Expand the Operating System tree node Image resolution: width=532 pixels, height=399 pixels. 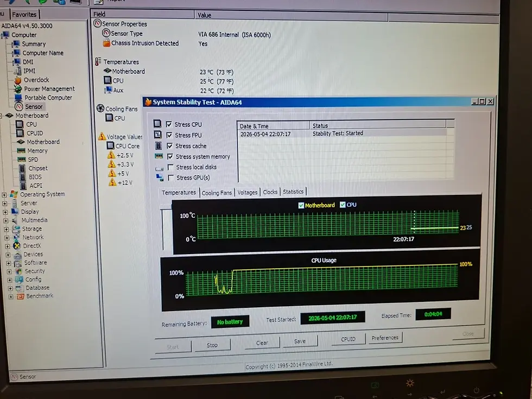[4, 195]
